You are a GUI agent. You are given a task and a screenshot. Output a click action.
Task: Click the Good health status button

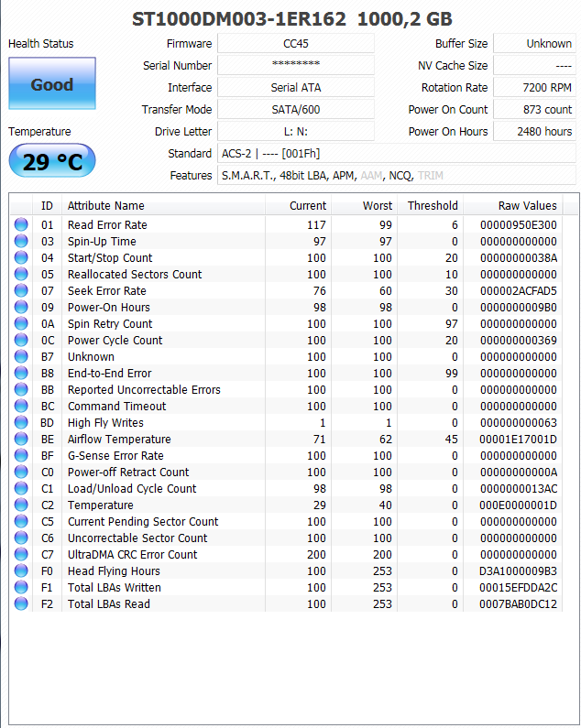[52, 83]
